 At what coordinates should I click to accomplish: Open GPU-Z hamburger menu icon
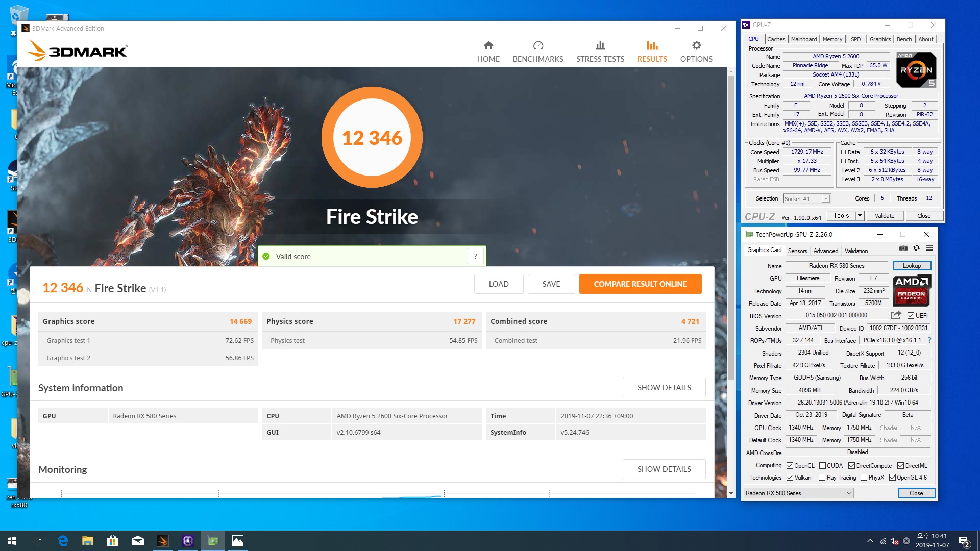click(929, 248)
